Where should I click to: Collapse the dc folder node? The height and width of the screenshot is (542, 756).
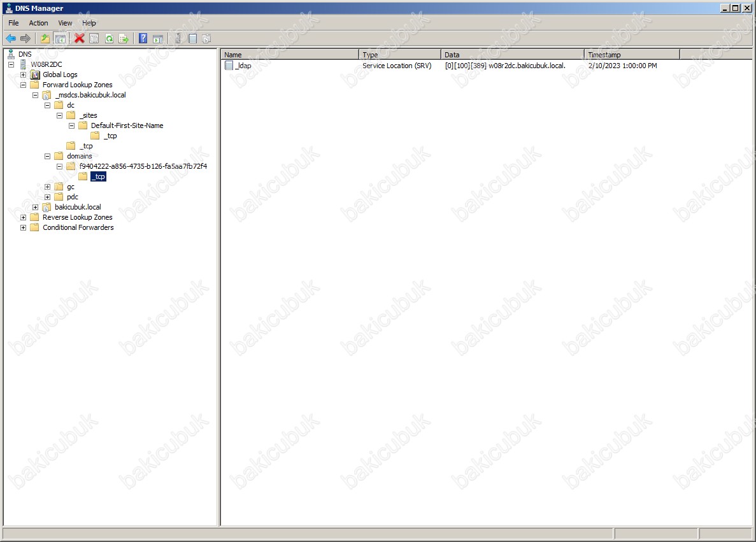point(47,106)
